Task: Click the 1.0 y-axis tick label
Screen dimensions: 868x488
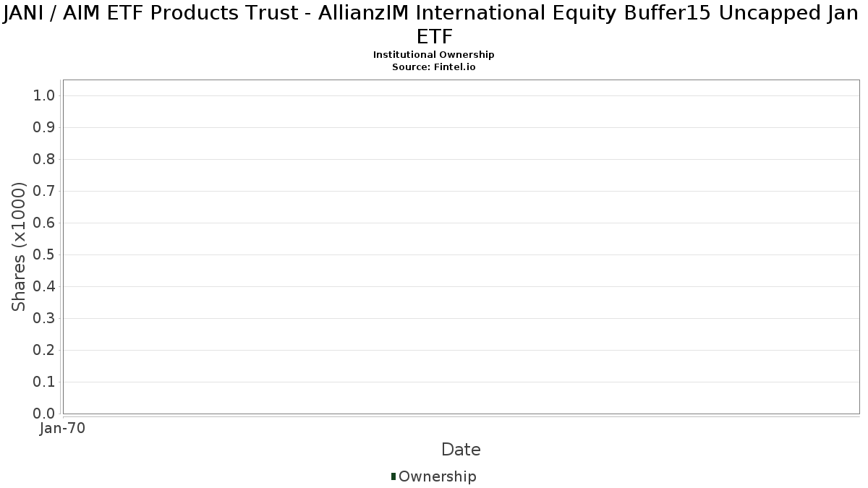Action: [44, 96]
